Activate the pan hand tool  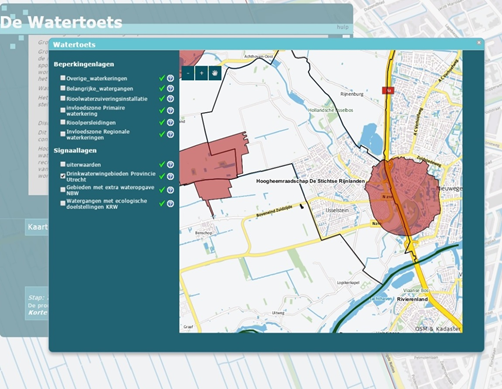click(x=215, y=73)
